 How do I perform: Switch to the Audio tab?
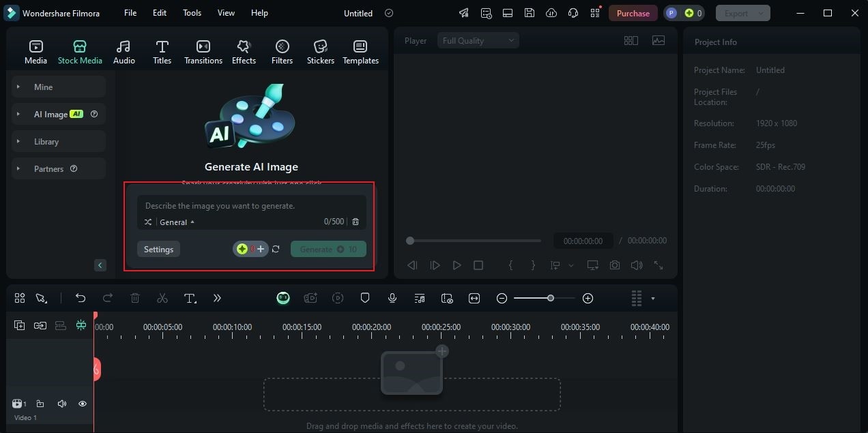click(124, 53)
